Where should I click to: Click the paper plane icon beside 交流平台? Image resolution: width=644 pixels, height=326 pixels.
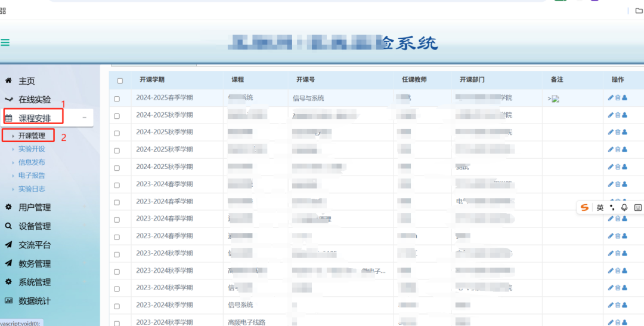click(8, 245)
